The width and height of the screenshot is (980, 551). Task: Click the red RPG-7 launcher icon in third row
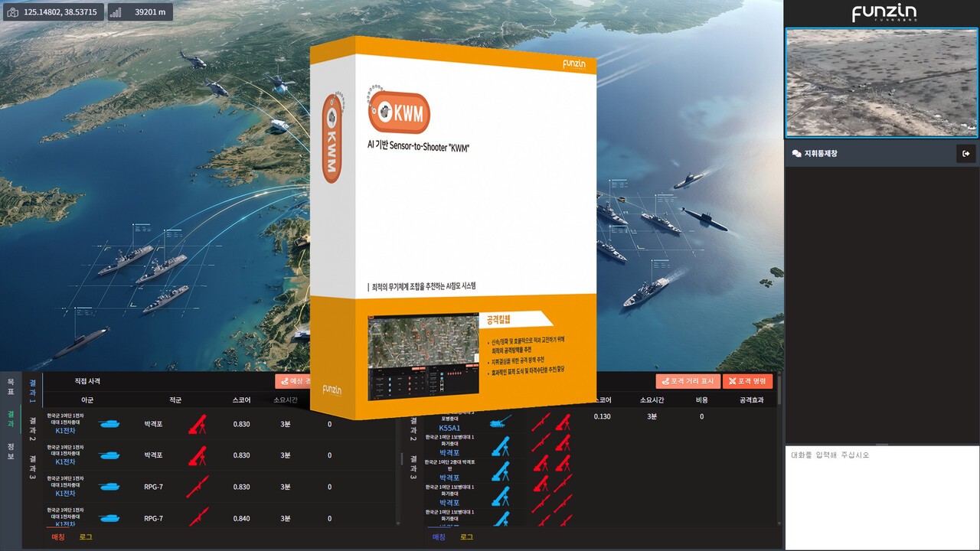pyautogui.click(x=198, y=487)
